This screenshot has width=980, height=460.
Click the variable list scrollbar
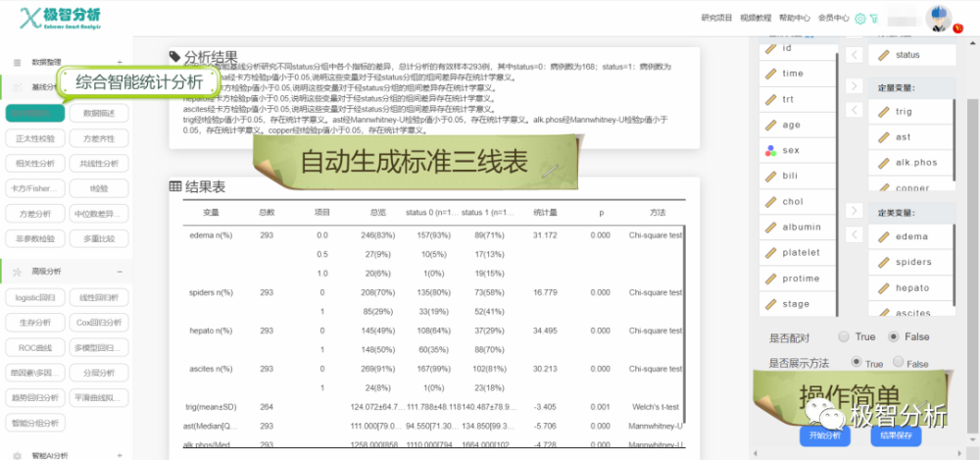838,184
